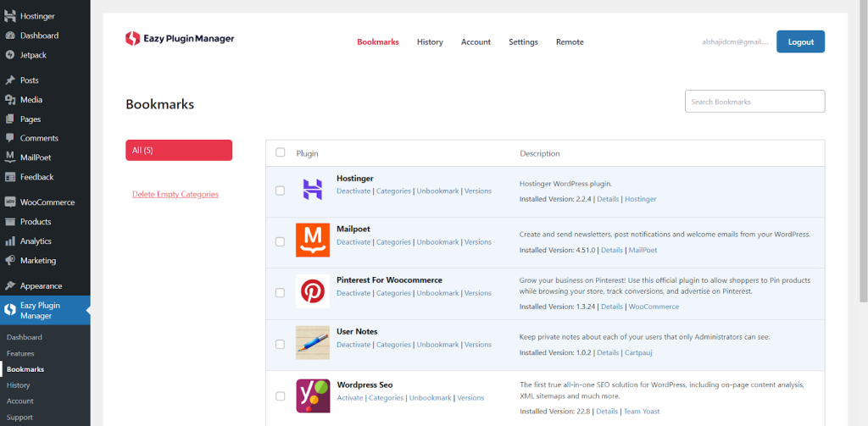Screen dimensions: 868x426
Task: Open History in the sidebar submenu
Action: (x=19, y=385)
